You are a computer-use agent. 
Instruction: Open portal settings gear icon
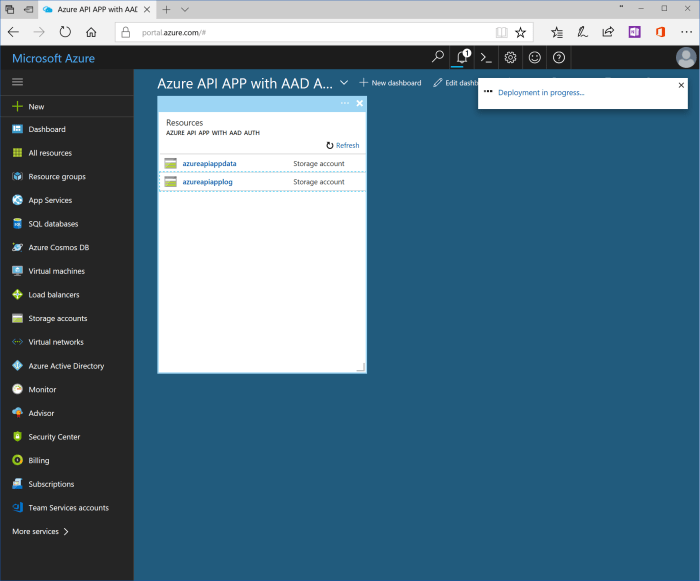[x=510, y=57]
